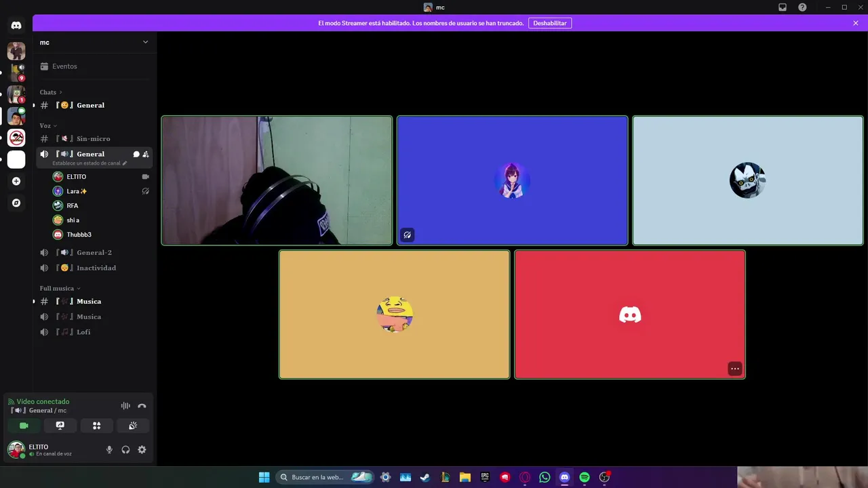Open Epic Games launcher from taskbar
Screen dimensions: 868x488
click(x=485, y=477)
